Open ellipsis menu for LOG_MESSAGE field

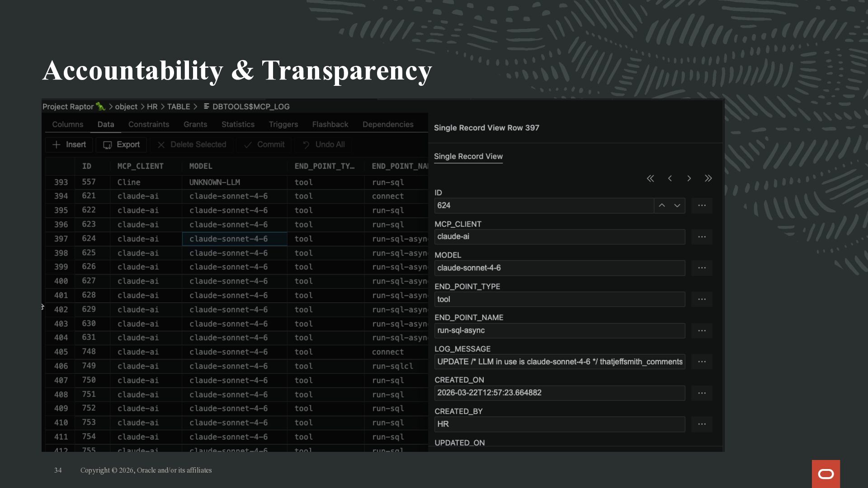[x=702, y=362]
